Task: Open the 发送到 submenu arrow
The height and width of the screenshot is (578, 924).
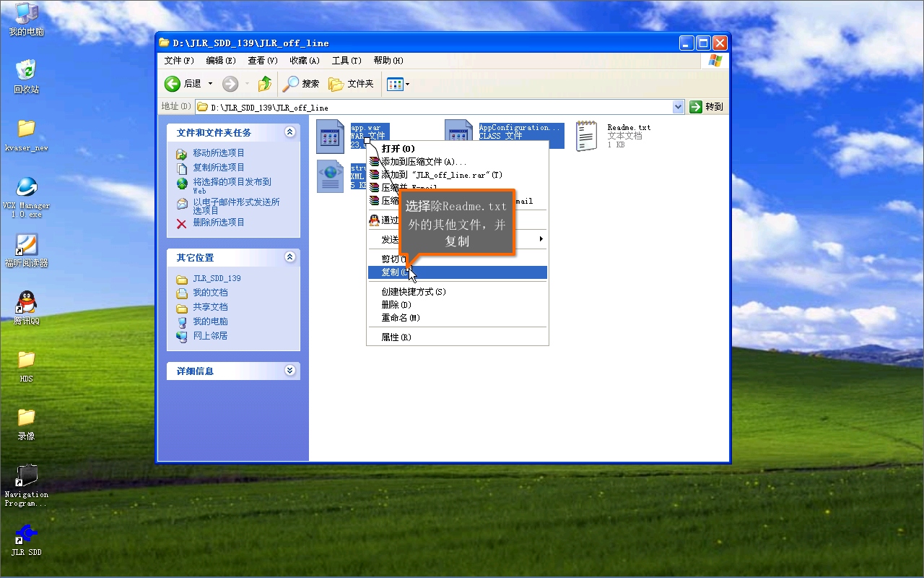Action: [x=541, y=239]
